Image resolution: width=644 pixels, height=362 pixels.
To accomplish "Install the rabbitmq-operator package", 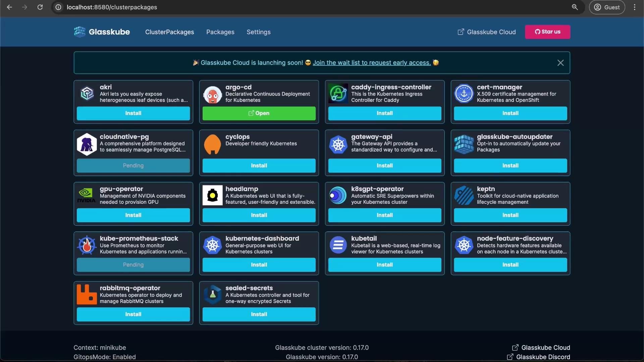I will click(133, 314).
